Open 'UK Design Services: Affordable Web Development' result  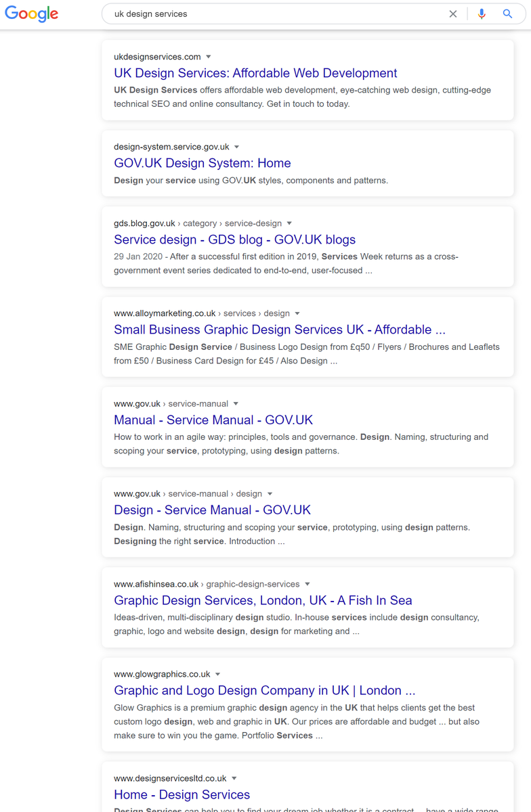click(255, 73)
